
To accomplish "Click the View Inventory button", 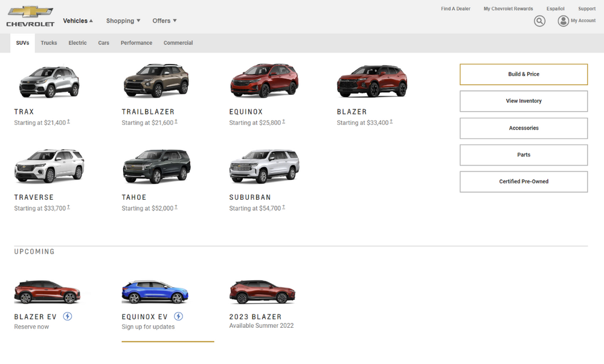I will click(523, 101).
